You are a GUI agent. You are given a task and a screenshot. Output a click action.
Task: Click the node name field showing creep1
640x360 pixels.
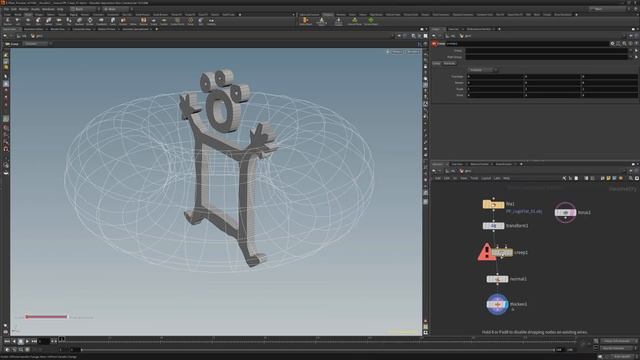(527, 43)
